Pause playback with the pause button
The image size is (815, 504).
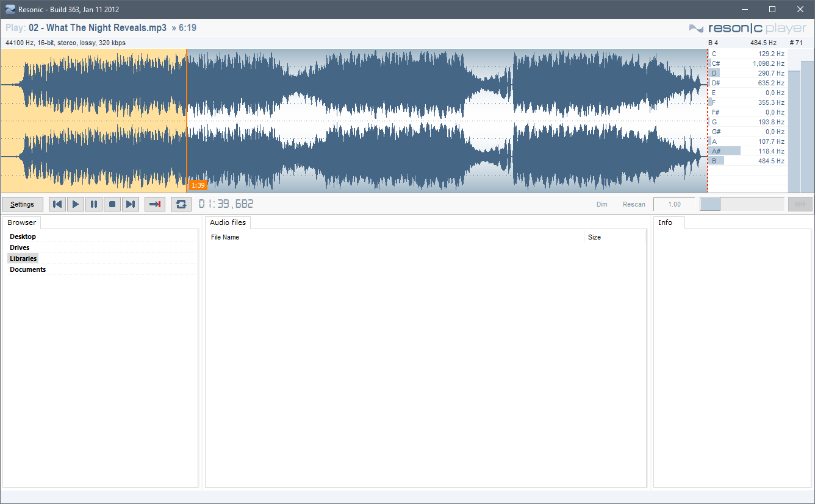94,204
